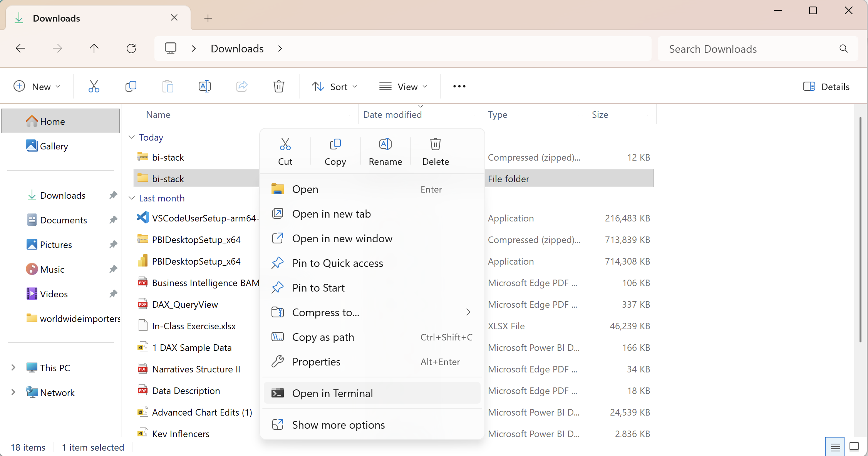
Task: Sort by the Name column header
Action: pyautogui.click(x=158, y=114)
